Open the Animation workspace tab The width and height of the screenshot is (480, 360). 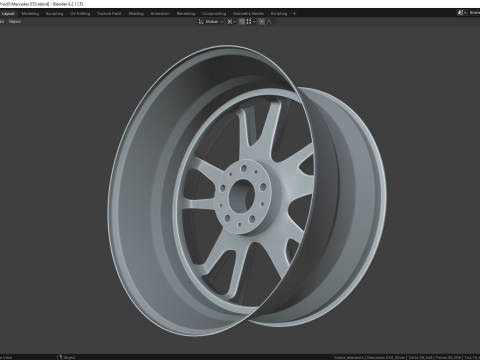[x=160, y=14]
